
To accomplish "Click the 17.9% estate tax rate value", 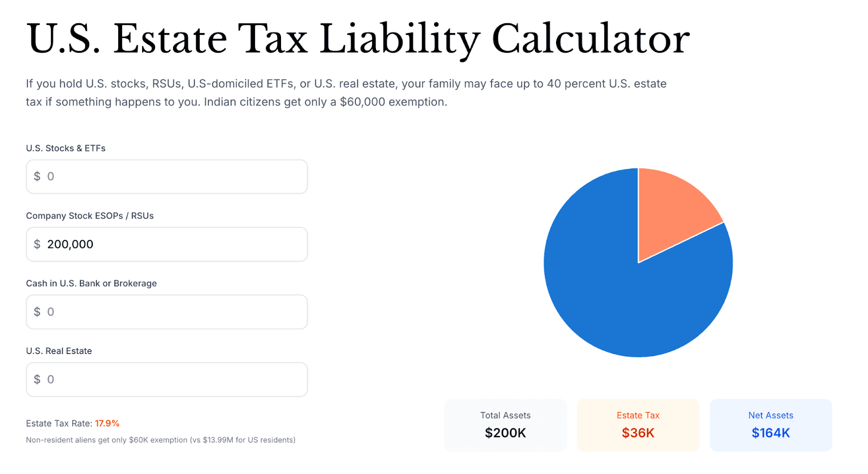I will (107, 424).
